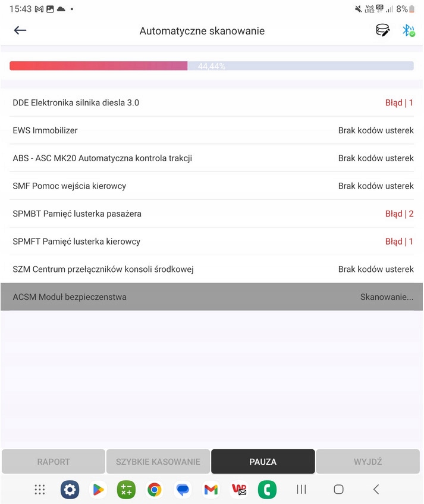This screenshot has width=424, height=504.
Task: Launch Chrome from the dock
Action: click(x=155, y=489)
